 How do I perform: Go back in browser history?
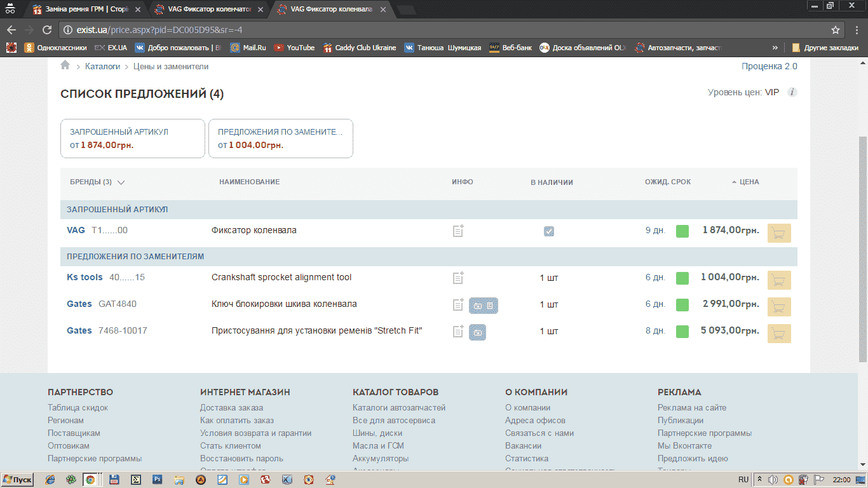tap(11, 30)
